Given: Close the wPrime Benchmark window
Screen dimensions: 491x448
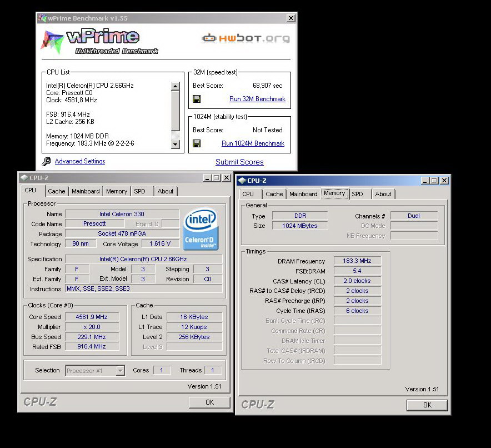Looking at the screenshot, I should [x=291, y=18].
